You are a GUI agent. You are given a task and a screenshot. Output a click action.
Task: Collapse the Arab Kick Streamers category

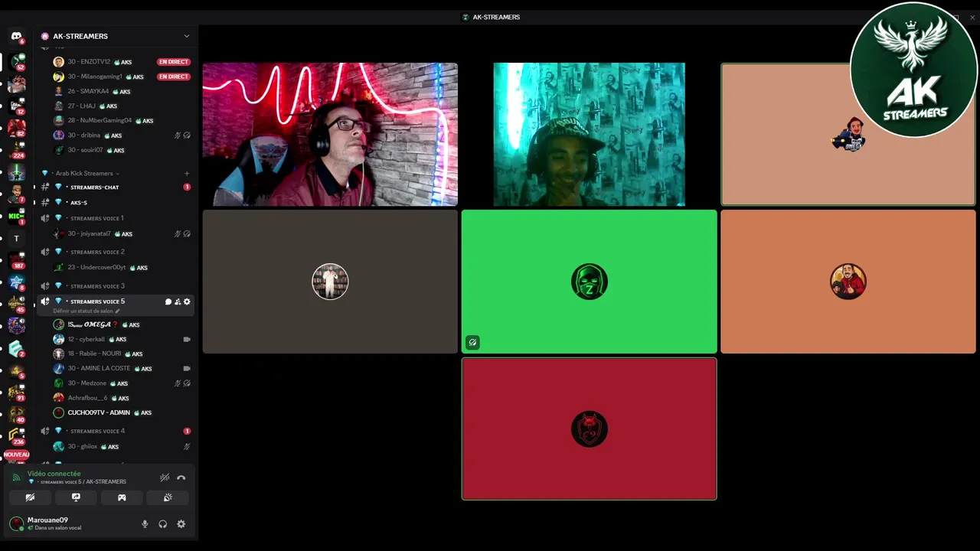(84, 174)
